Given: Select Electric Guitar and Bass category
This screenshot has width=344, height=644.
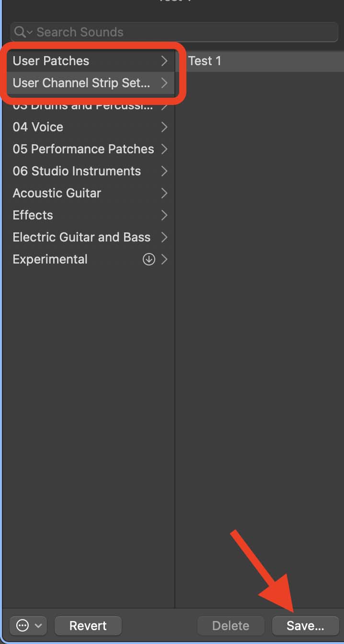Looking at the screenshot, I should click(x=81, y=237).
